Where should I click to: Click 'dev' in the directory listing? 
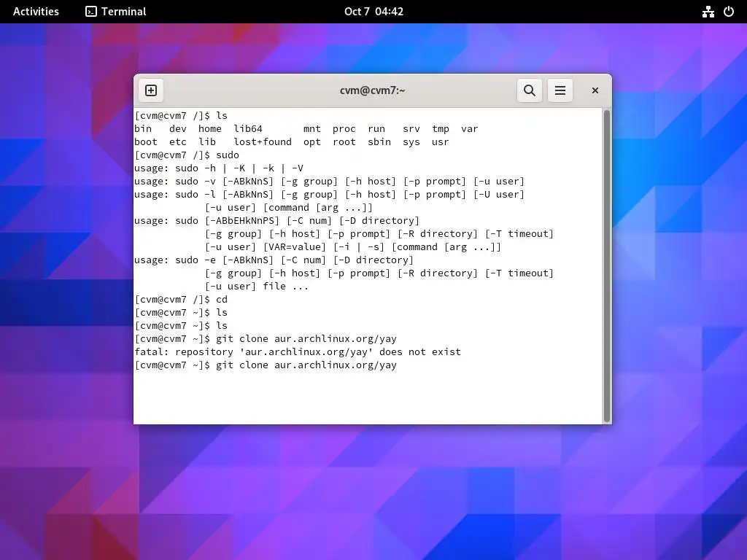[178, 128]
